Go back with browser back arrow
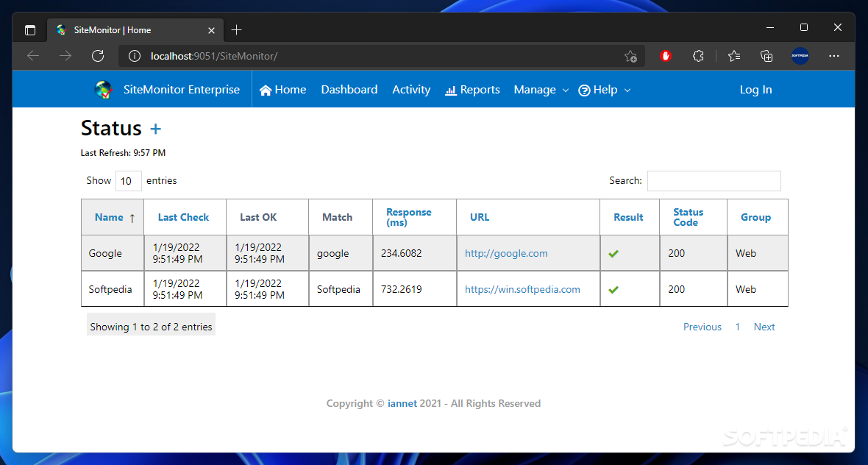868x465 pixels. click(33, 56)
